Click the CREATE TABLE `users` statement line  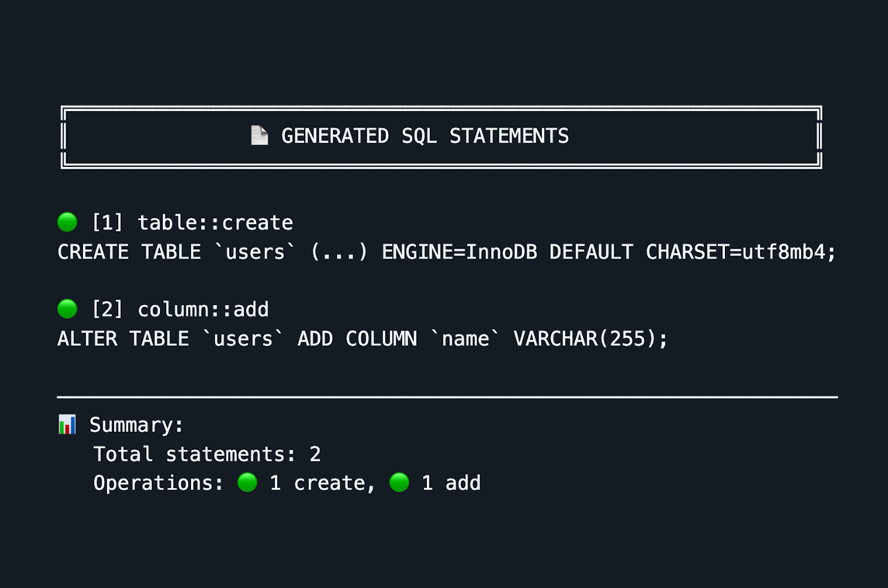pyautogui.click(x=446, y=252)
